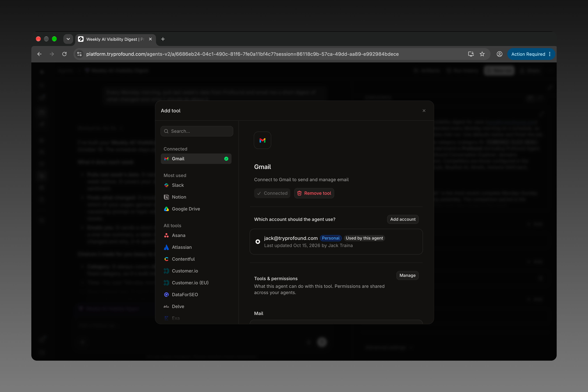Viewport: 588px width, 392px height.
Task: Click the green check icon beside Gmail
Action: click(226, 159)
